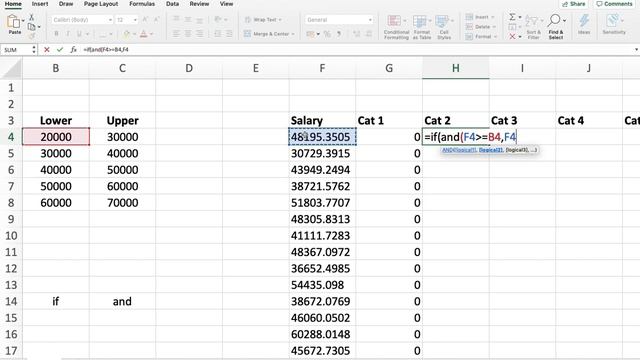640x360 pixels.
Task: Click the Format Painter brush icon
Action: tap(31, 36)
